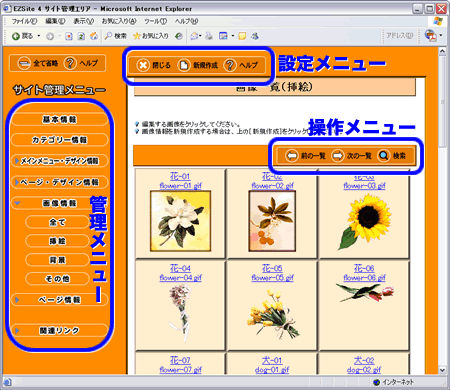Click the brown leaf flower-02 thumbnail
This screenshot has width=450, height=390.
tap(272, 221)
